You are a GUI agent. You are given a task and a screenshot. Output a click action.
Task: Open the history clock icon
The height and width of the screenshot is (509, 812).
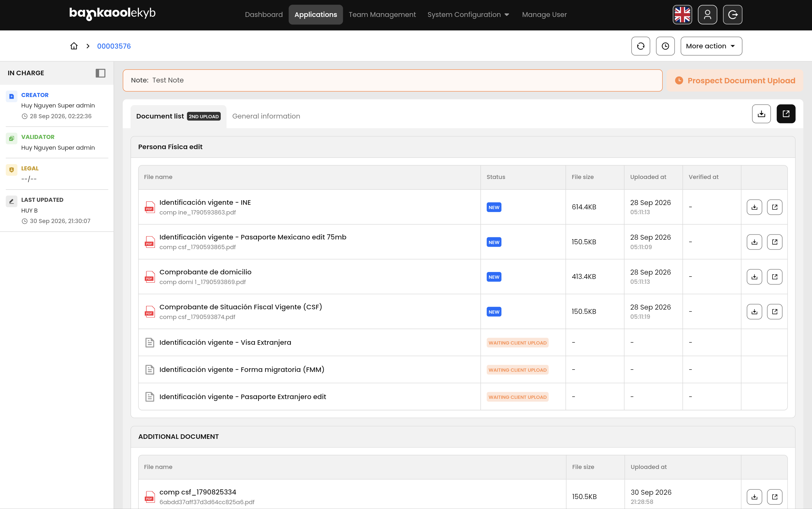point(665,46)
